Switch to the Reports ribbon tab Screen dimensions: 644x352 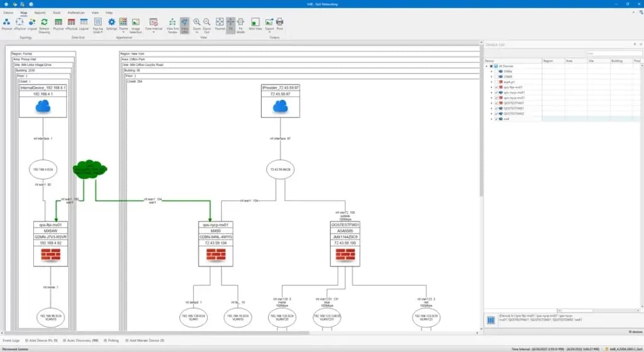pos(40,13)
